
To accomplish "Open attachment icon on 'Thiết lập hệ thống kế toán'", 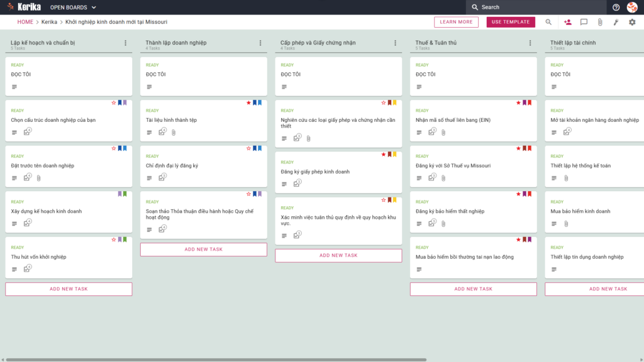I will pos(566,178).
